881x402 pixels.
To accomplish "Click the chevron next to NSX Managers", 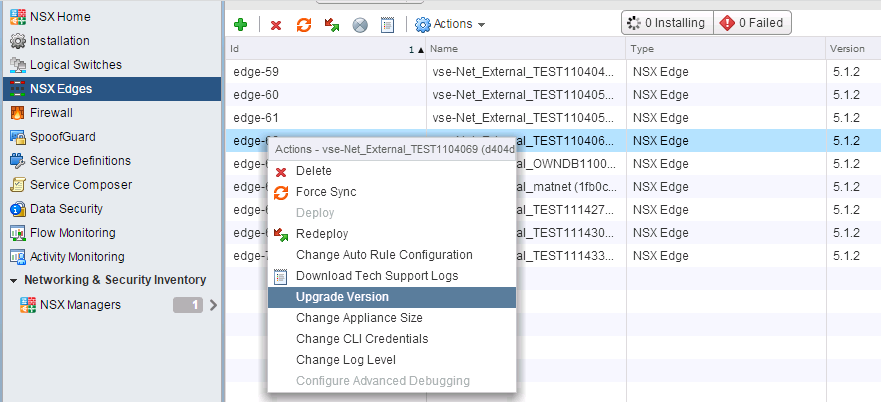I will click(x=213, y=305).
